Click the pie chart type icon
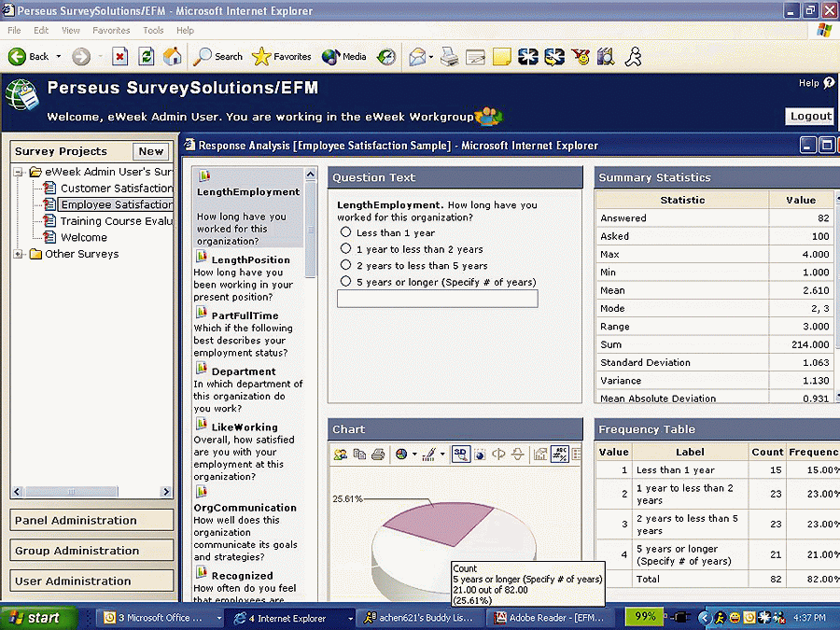Image resolution: width=840 pixels, height=630 pixels. point(400,455)
